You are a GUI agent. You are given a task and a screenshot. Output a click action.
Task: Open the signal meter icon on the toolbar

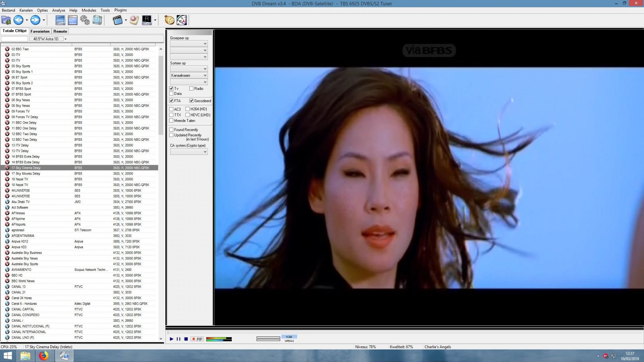point(181,20)
